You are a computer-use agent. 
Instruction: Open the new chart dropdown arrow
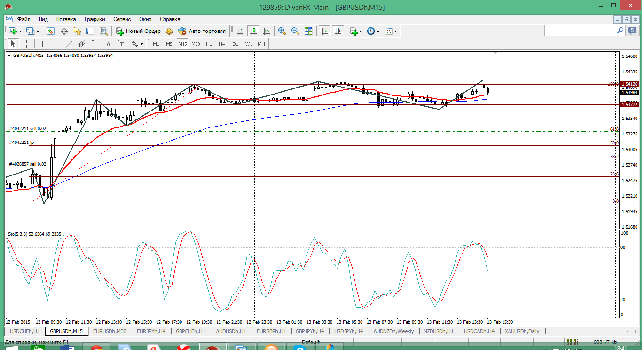tap(20, 31)
